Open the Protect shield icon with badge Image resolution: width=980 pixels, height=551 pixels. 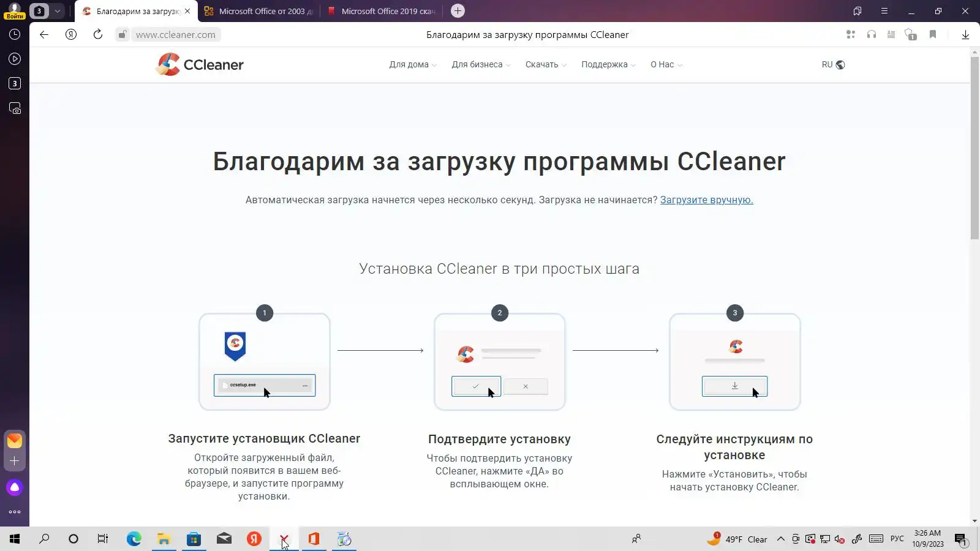click(x=911, y=34)
